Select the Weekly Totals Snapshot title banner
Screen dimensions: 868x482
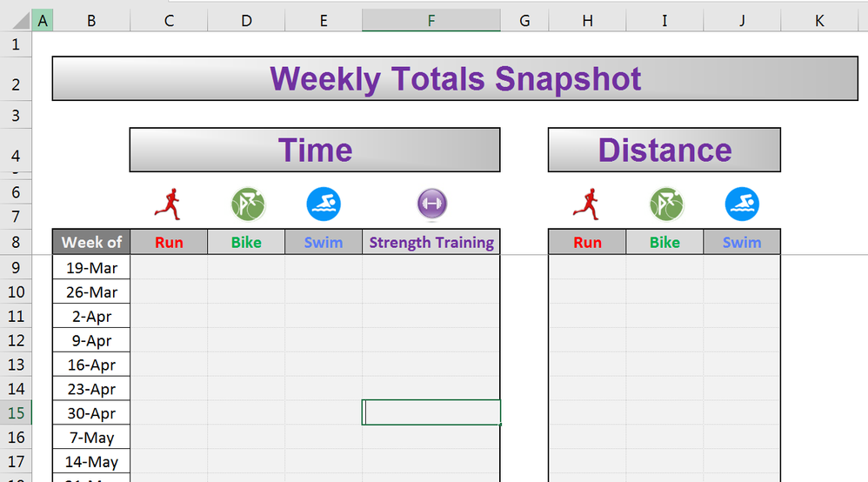pos(455,79)
